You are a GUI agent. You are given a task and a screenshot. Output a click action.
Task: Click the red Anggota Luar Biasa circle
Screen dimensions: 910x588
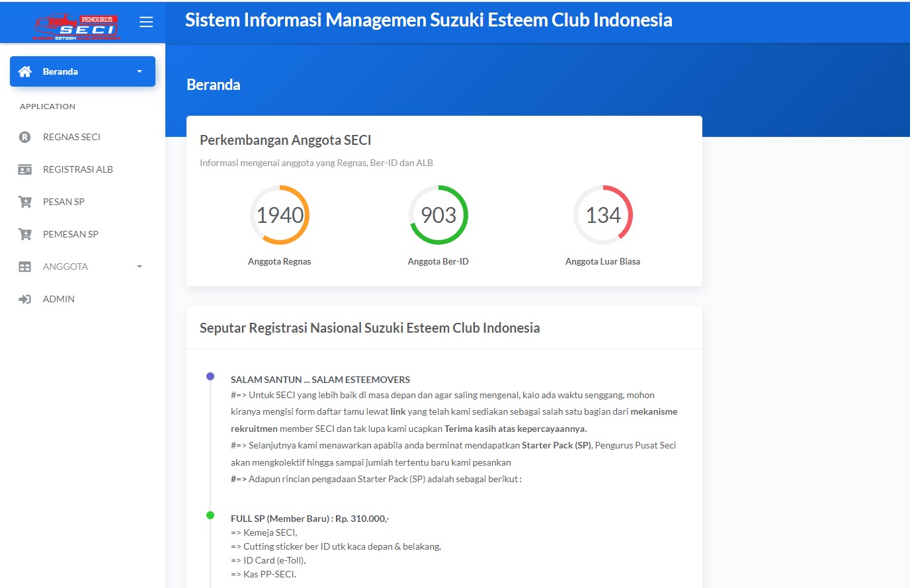point(603,215)
